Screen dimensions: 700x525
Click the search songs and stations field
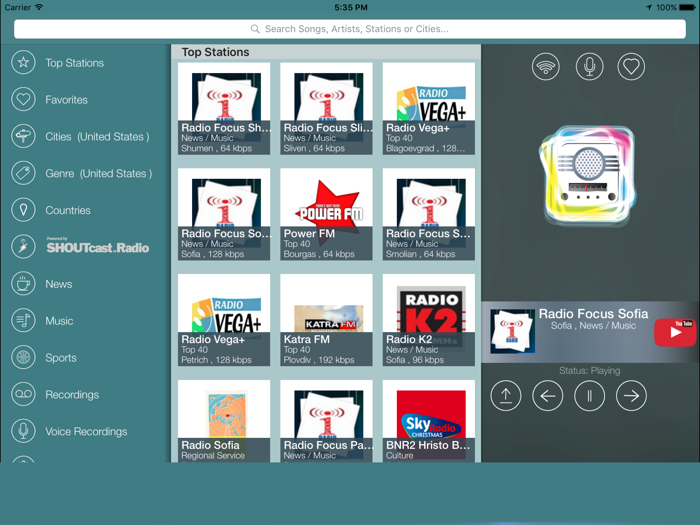click(x=350, y=29)
